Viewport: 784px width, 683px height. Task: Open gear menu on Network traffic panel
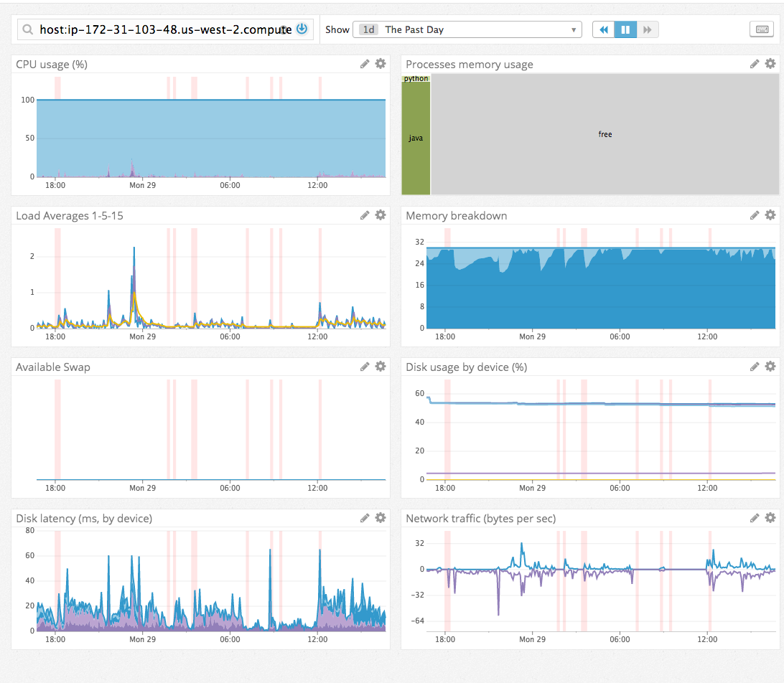pyautogui.click(x=770, y=518)
